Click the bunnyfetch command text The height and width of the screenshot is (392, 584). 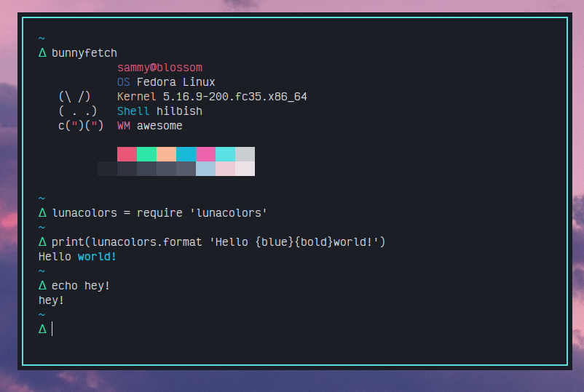[x=84, y=53]
